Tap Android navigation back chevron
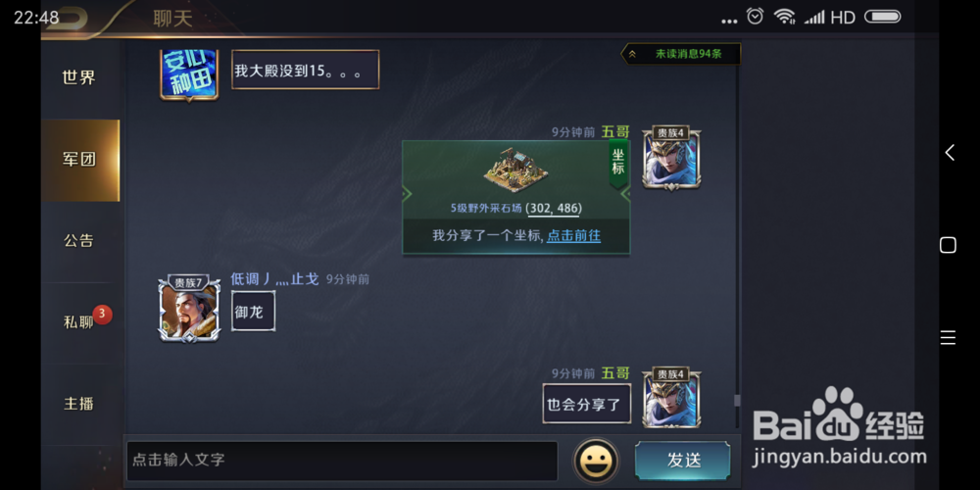The width and height of the screenshot is (980, 490). pyautogui.click(x=950, y=153)
